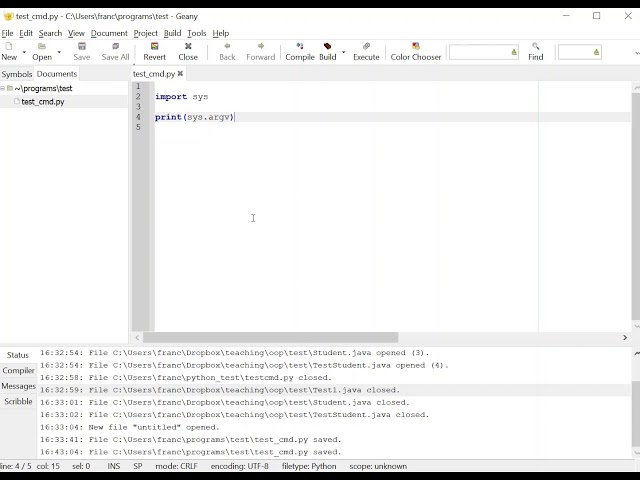This screenshot has height=480, width=640.
Task: Click the 'encoding: UTF-8' status bar entry
Action: [x=240, y=466]
